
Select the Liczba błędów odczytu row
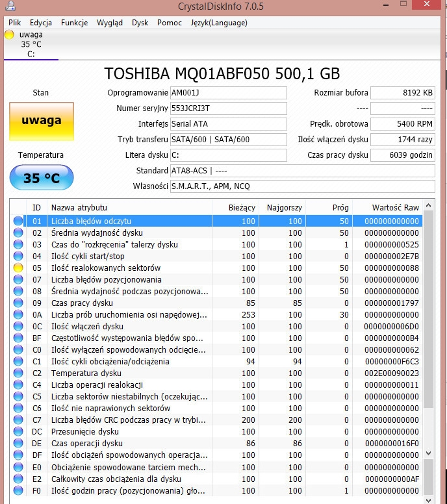click(216, 221)
